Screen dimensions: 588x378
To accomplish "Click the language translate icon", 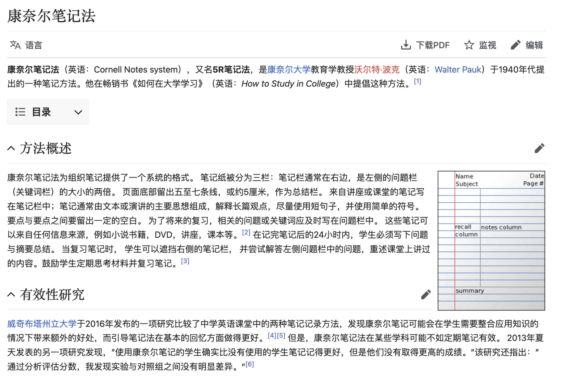I will pyautogui.click(x=15, y=45).
